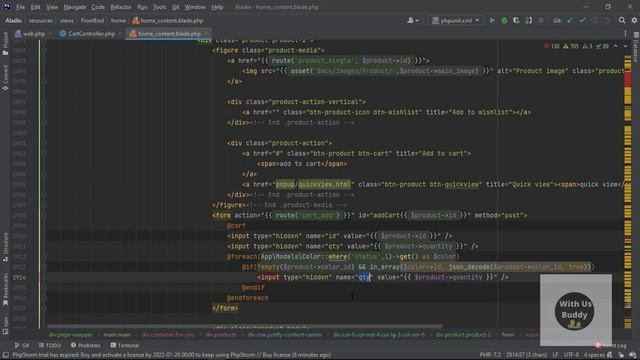
Task: Rollback changes with the undo arrow icon
Action: tap(607, 20)
